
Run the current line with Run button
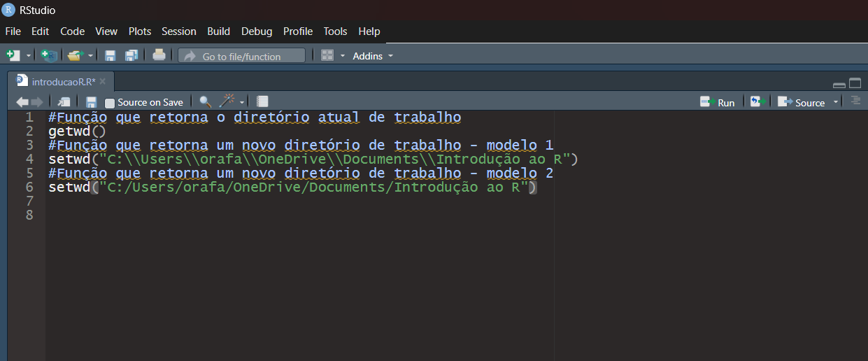(x=718, y=102)
